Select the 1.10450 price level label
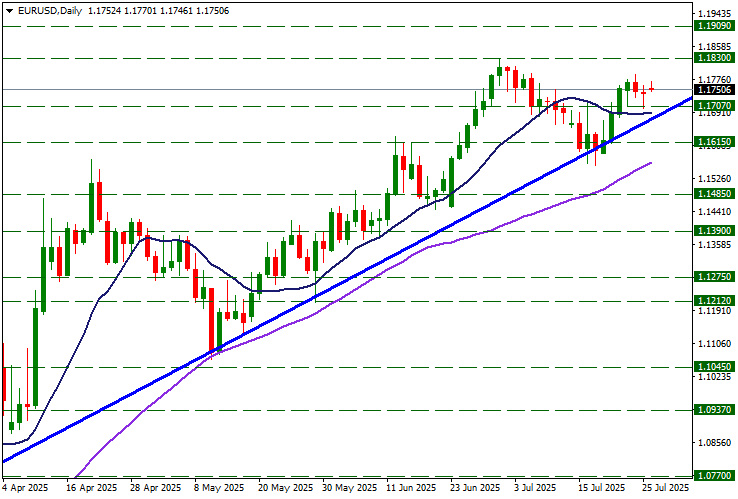 click(714, 367)
